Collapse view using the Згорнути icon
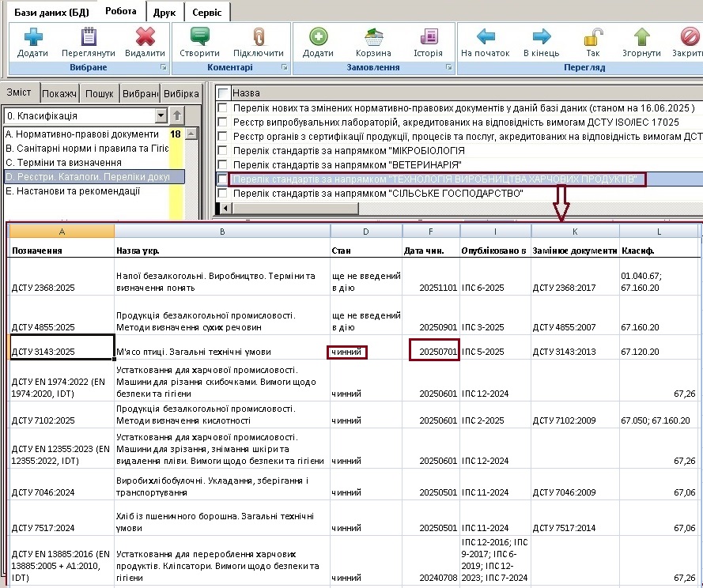 [x=641, y=37]
